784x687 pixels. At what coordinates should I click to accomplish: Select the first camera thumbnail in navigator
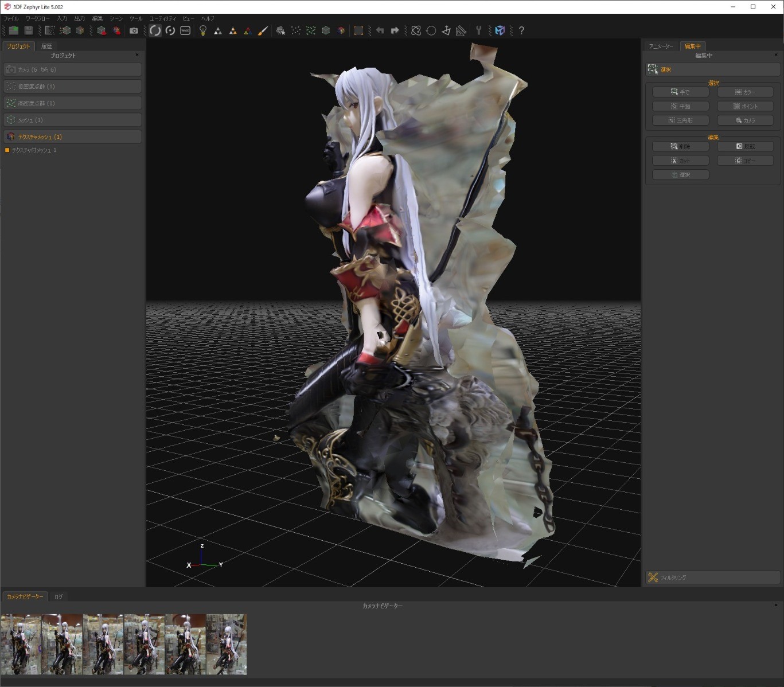click(21, 644)
